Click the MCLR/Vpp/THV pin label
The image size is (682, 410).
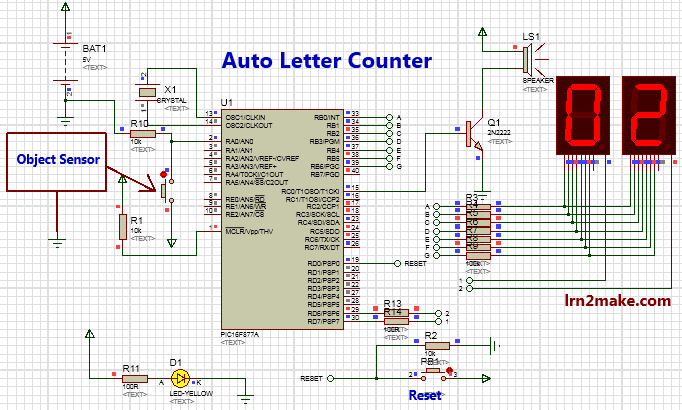point(249,231)
